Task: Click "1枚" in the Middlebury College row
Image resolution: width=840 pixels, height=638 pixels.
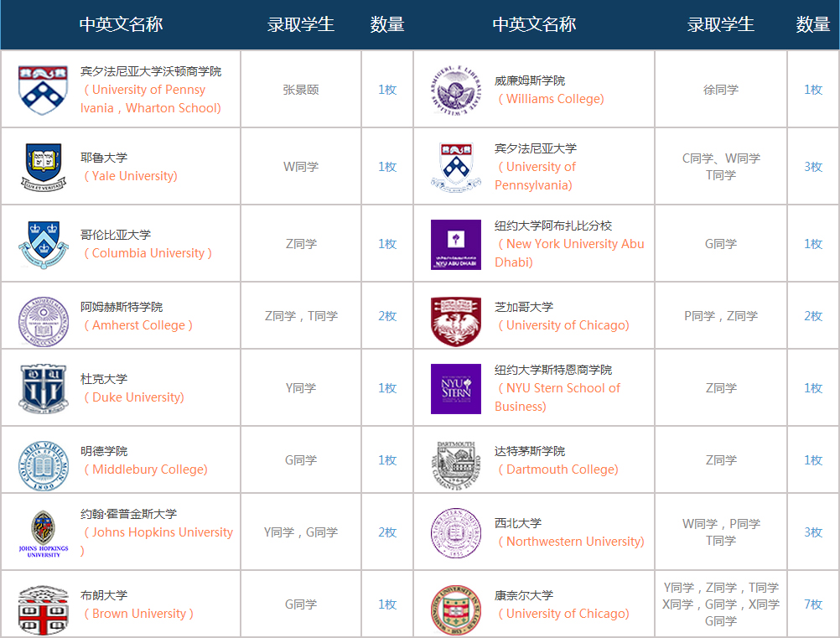Action: (x=387, y=460)
